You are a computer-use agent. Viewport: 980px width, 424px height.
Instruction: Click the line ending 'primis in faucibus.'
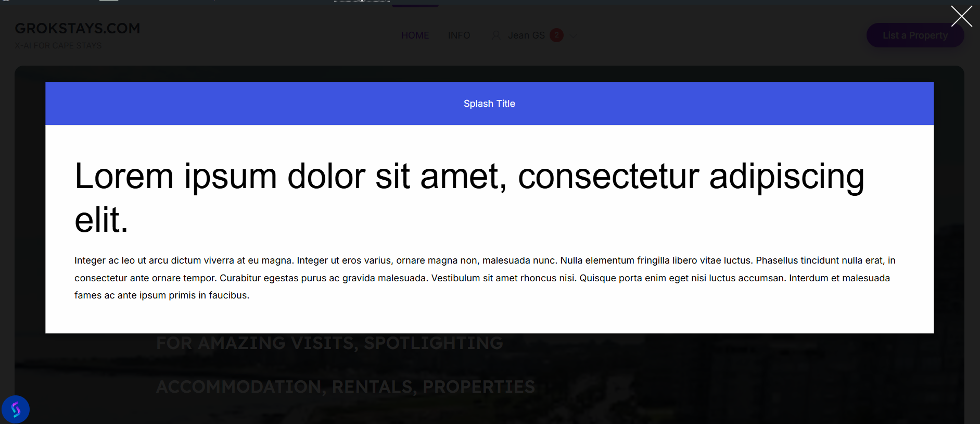click(162, 295)
